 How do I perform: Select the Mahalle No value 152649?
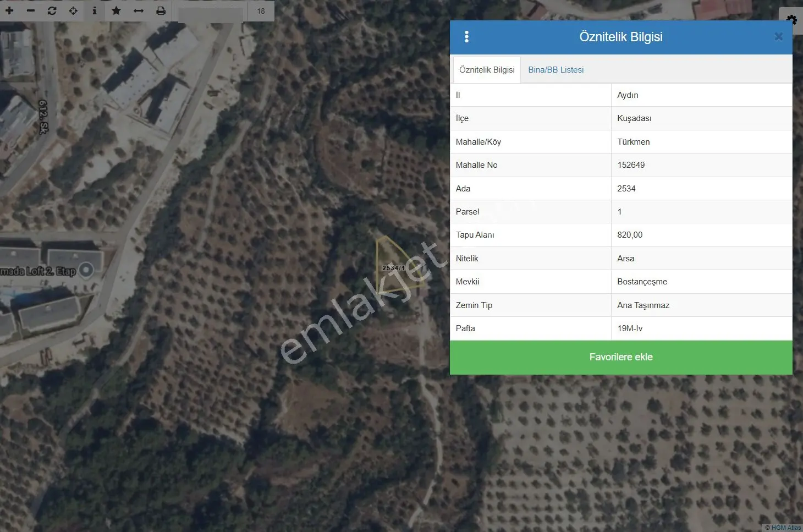coord(631,165)
